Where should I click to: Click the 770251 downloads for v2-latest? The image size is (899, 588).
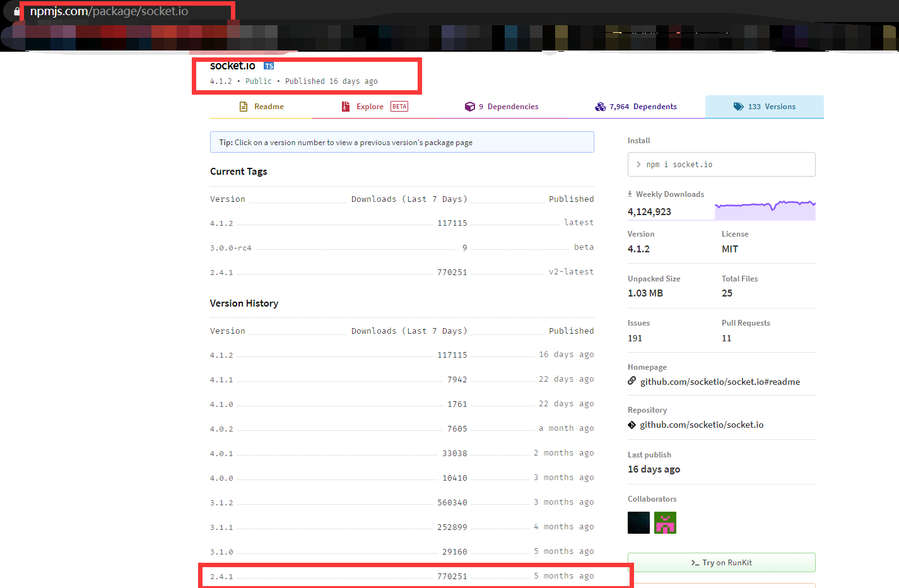tap(452, 273)
